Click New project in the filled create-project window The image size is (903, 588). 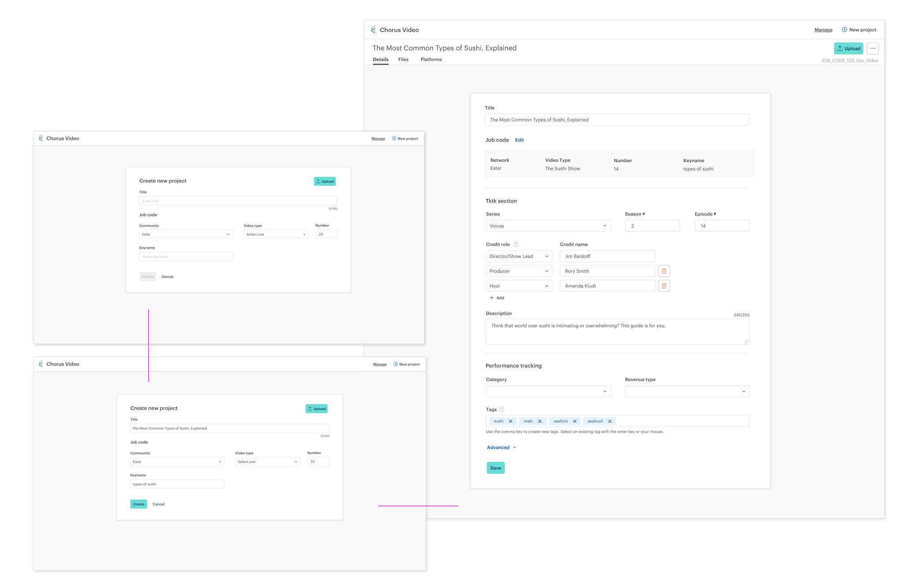(407, 364)
